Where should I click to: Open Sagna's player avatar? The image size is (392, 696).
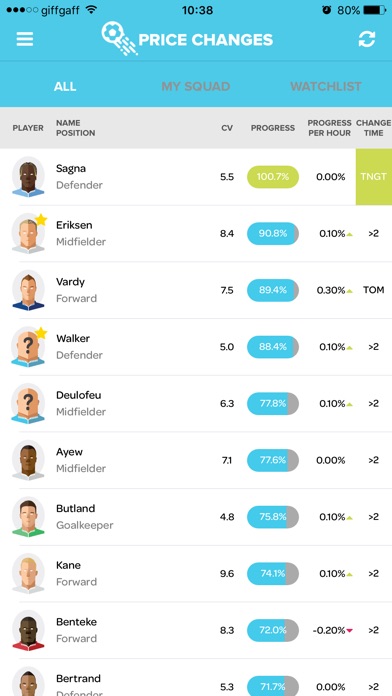tap(28, 177)
